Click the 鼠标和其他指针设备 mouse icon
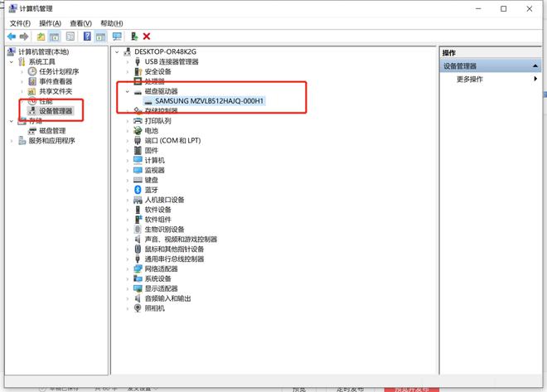This screenshot has height=392, width=547. pyautogui.click(x=138, y=249)
